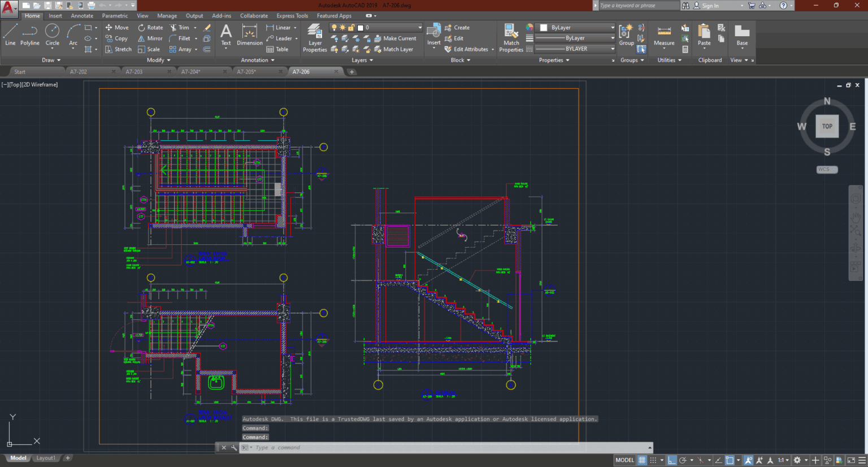The height and width of the screenshot is (467, 868).
Task: Toggle snap mode in the status bar
Action: (653, 460)
